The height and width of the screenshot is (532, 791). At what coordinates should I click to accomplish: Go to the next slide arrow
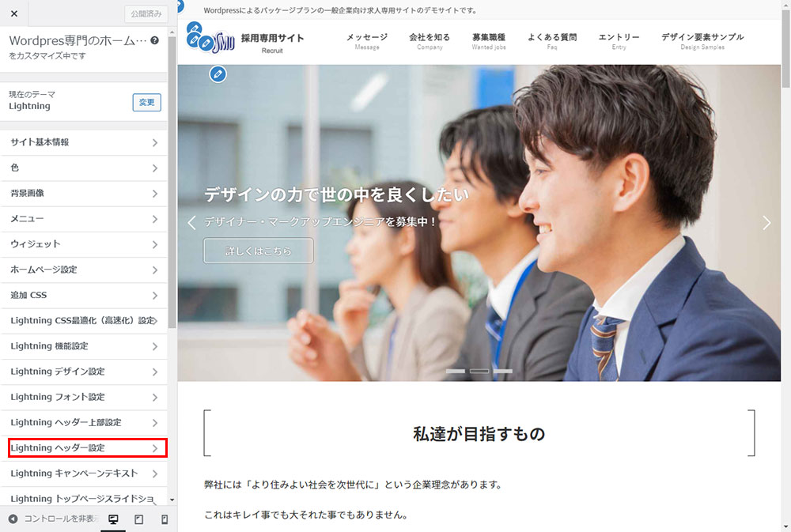pos(766,223)
